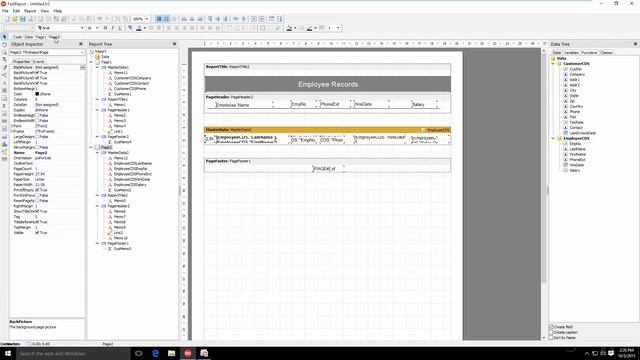Select the Zoom magnifier tool in left toolbar

4,52
